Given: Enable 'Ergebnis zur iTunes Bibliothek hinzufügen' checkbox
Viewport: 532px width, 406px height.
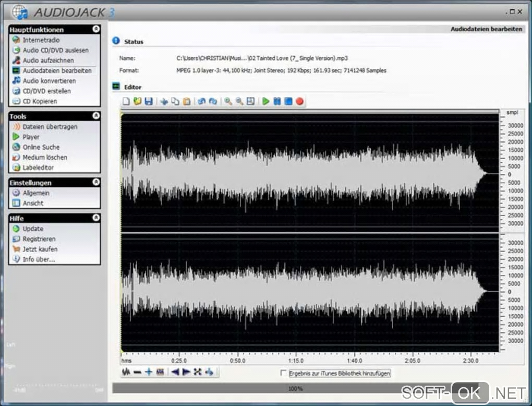Looking at the screenshot, I should click(x=284, y=373).
